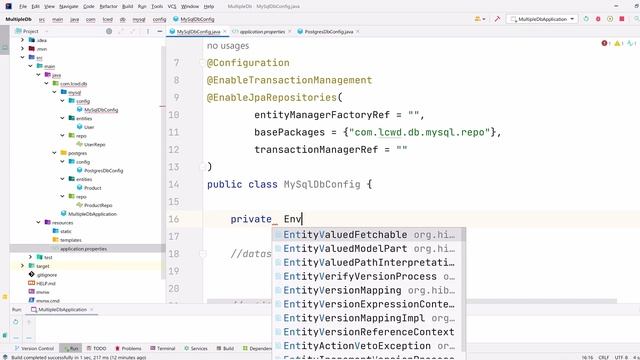Click the status bar tool windows icon
Screen dimensions: 640x360
coord(5,357)
